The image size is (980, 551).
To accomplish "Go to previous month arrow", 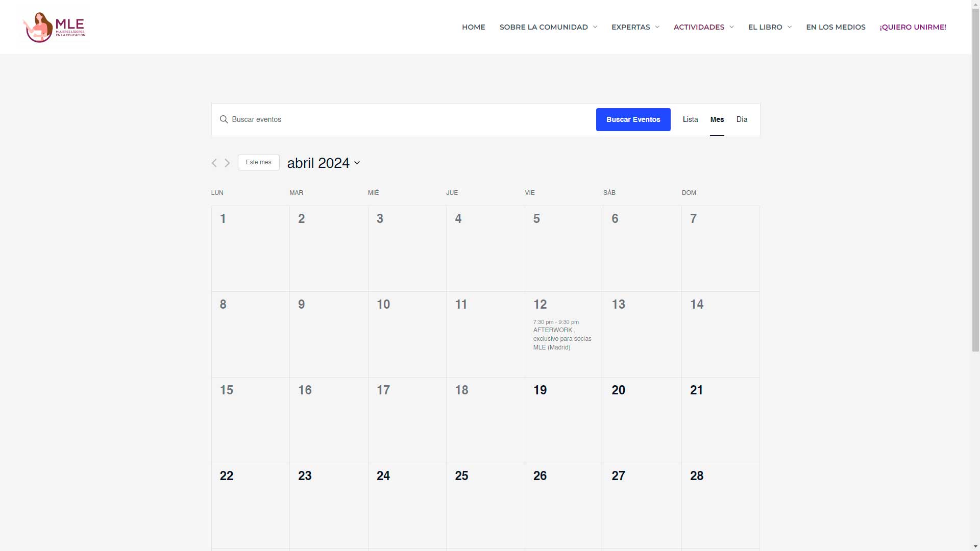I will [x=214, y=163].
